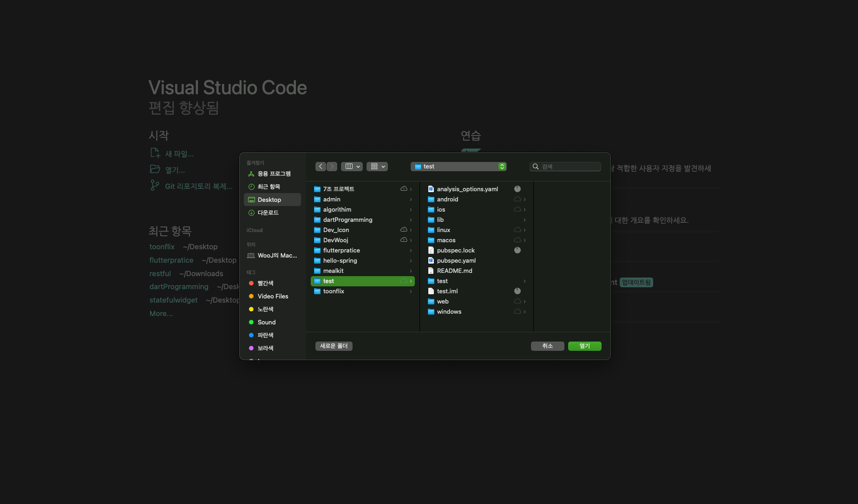Select the hello-spring folder
Image resolution: width=858 pixels, height=504 pixels.
click(x=363, y=260)
